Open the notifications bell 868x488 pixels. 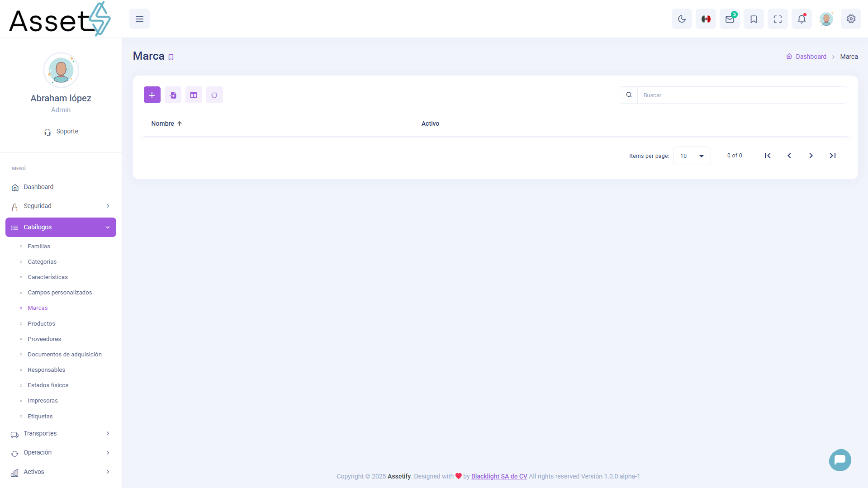[802, 19]
